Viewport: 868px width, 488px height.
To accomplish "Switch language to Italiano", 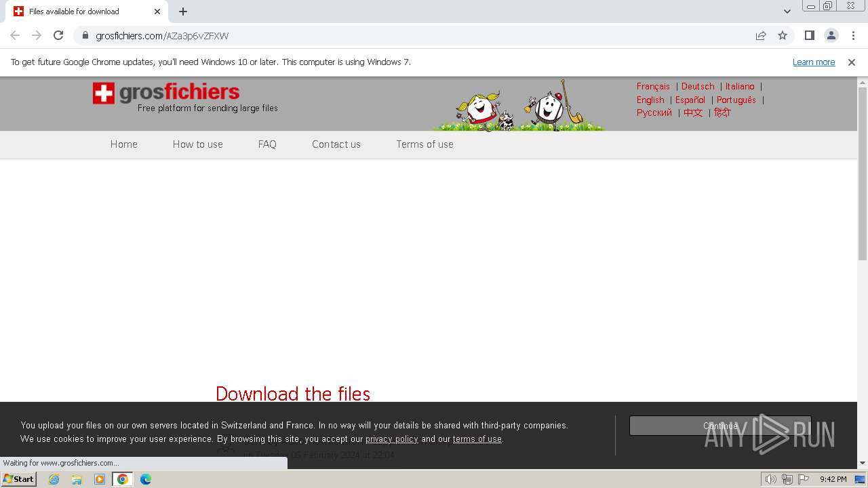I will tap(740, 87).
